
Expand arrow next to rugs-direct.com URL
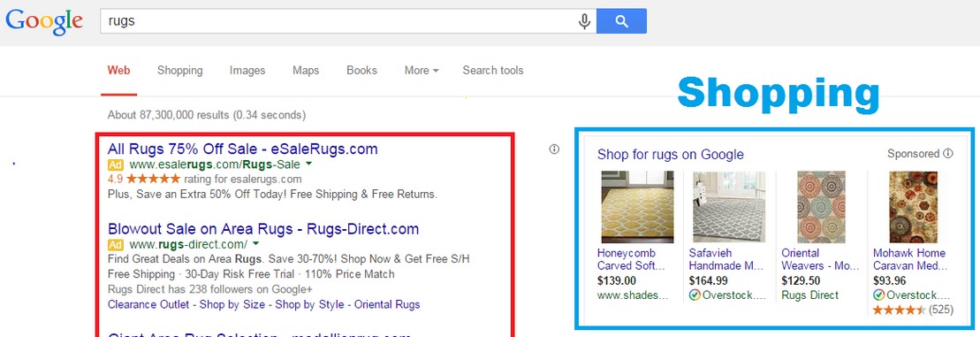coord(256,244)
